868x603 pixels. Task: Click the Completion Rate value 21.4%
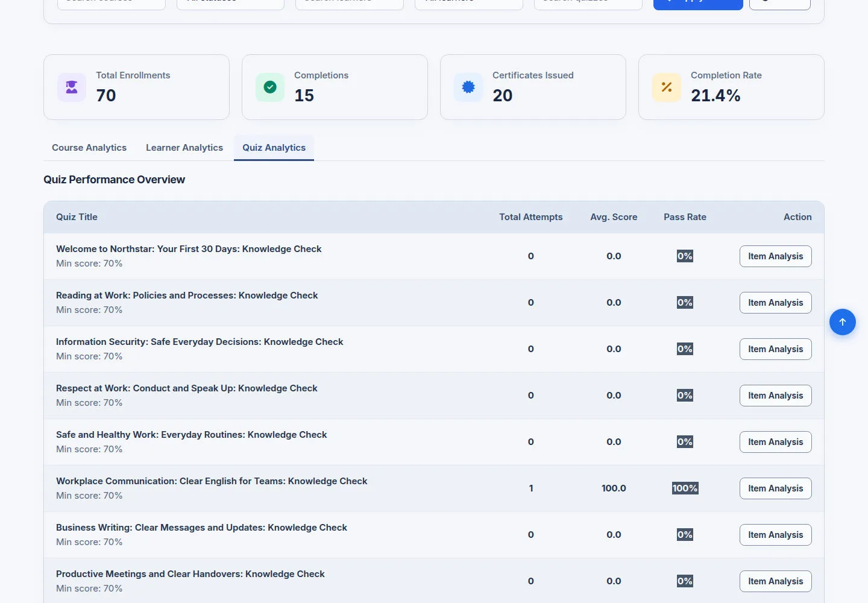click(x=715, y=95)
